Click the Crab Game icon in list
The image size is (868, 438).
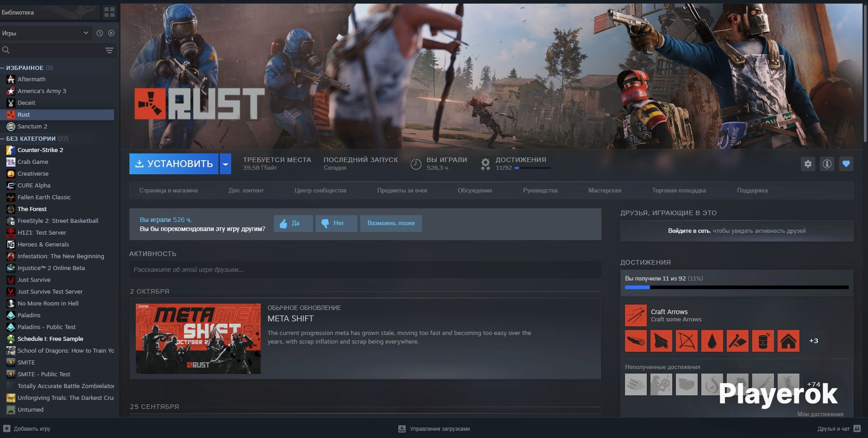point(10,162)
